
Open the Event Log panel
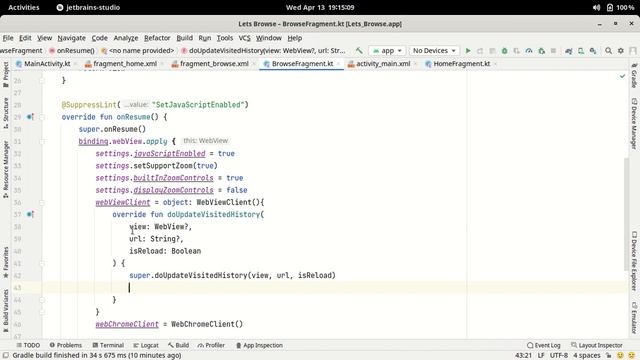pyautogui.click(x=543, y=345)
